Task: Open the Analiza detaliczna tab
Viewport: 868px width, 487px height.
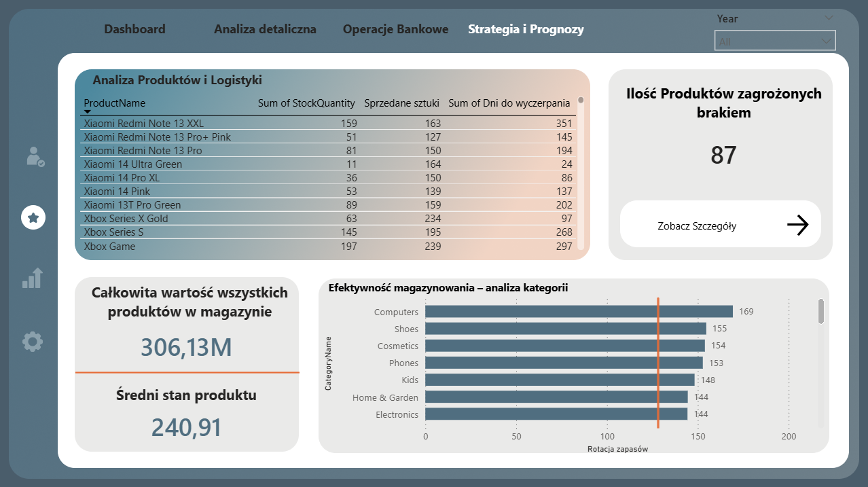Action: [x=265, y=29]
